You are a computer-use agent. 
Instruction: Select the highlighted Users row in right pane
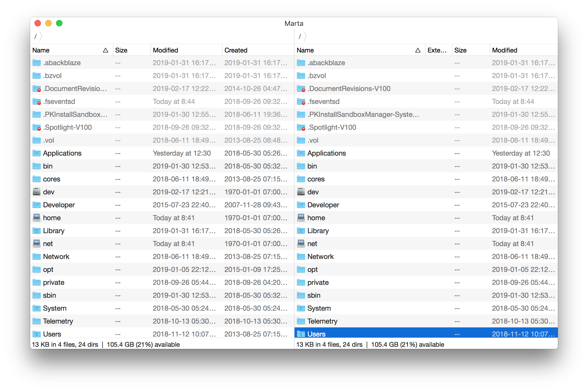point(377,334)
